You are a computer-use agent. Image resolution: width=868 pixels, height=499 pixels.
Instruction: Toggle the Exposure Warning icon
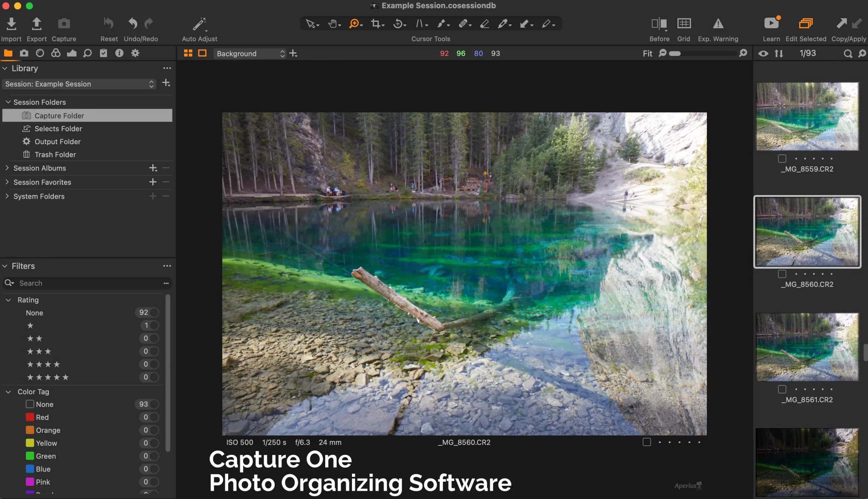[718, 24]
